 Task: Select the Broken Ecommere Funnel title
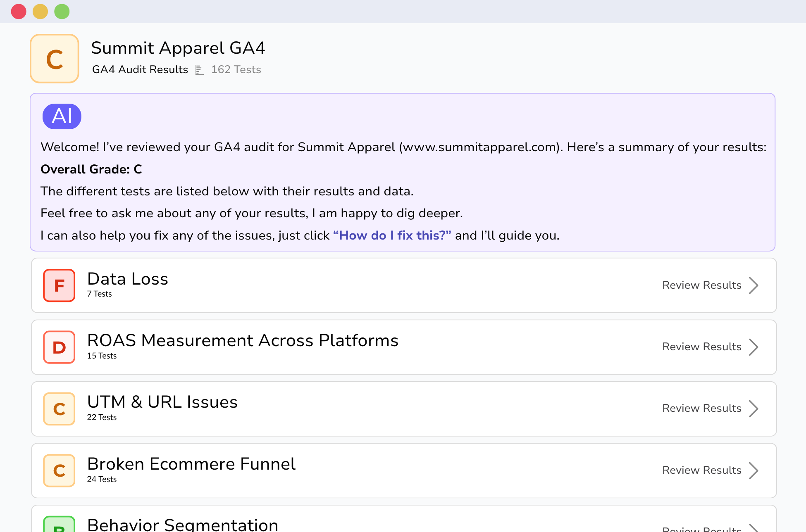[x=191, y=464]
